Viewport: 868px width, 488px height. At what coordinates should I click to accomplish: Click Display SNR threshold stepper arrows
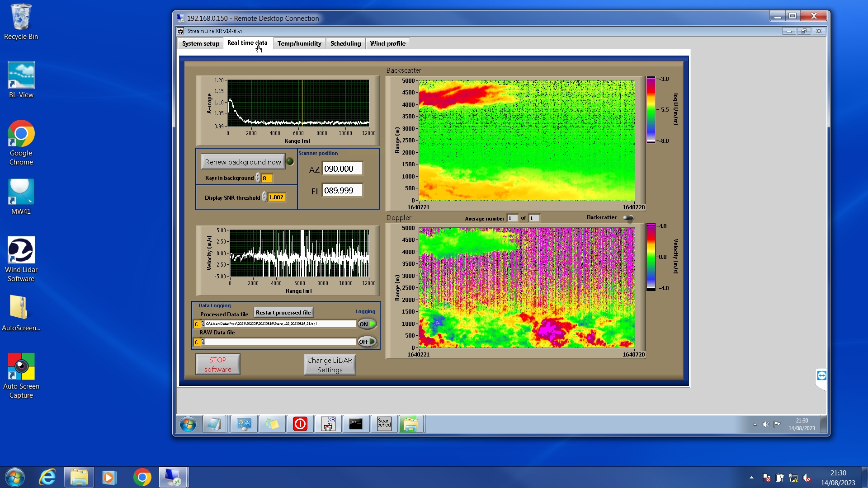point(264,197)
